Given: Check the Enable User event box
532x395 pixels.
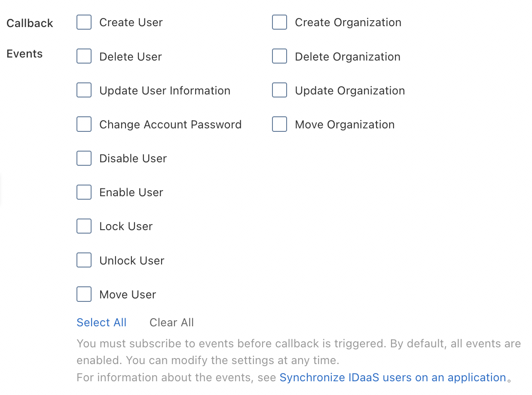Looking at the screenshot, I should 84,192.
